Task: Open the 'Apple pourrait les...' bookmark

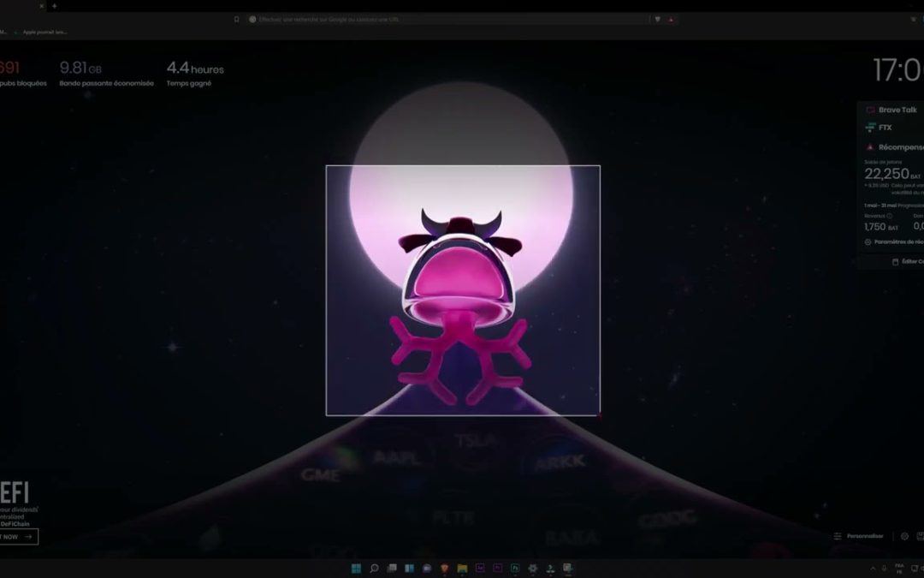Action: pos(41,33)
